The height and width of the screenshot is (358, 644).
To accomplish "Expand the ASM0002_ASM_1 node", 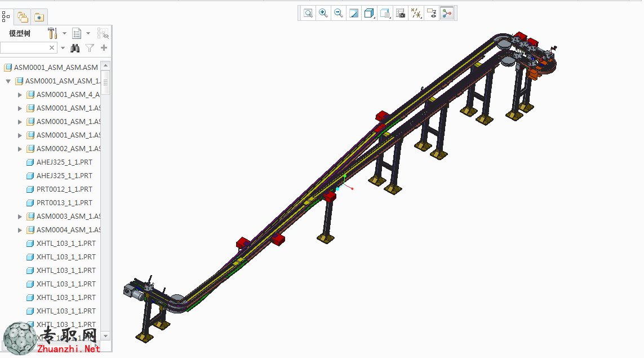I will click(20, 149).
